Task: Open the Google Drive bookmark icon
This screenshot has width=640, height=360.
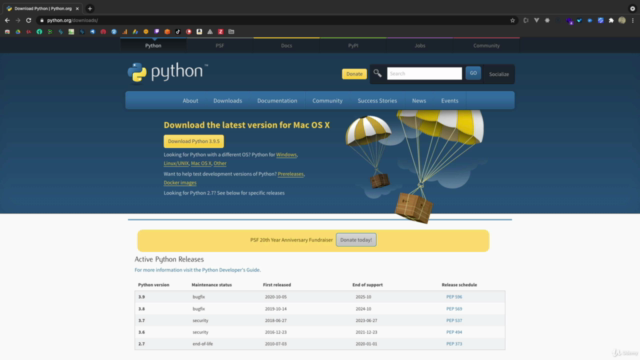Action: tap(18, 31)
